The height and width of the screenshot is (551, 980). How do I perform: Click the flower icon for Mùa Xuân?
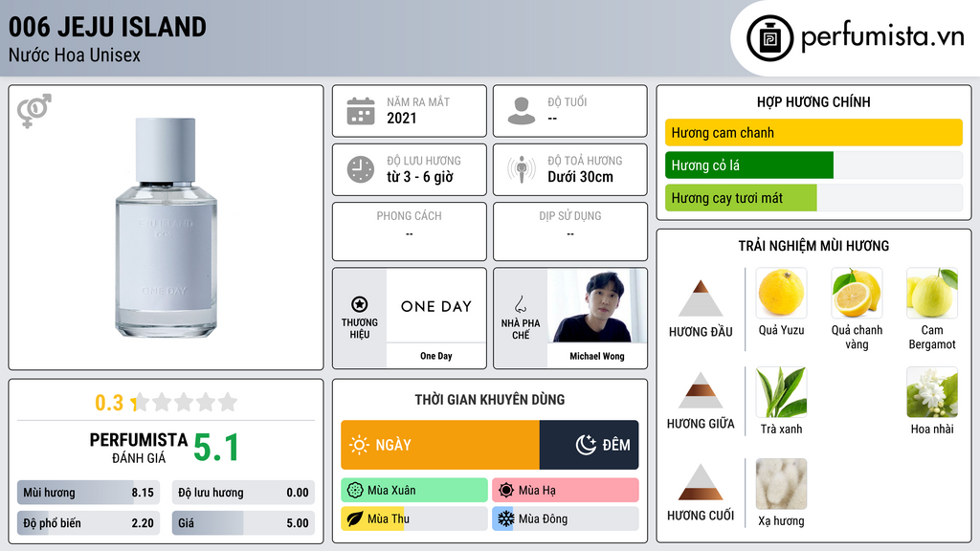(x=355, y=491)
